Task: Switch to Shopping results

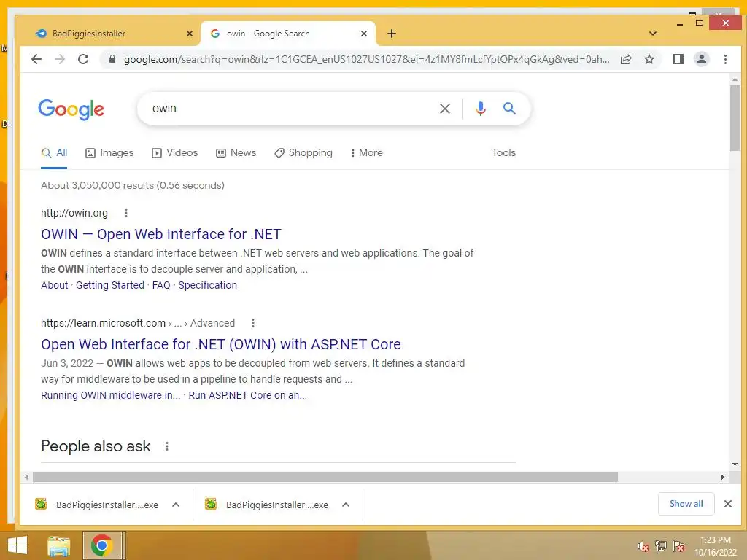Action: coord(303,153)
